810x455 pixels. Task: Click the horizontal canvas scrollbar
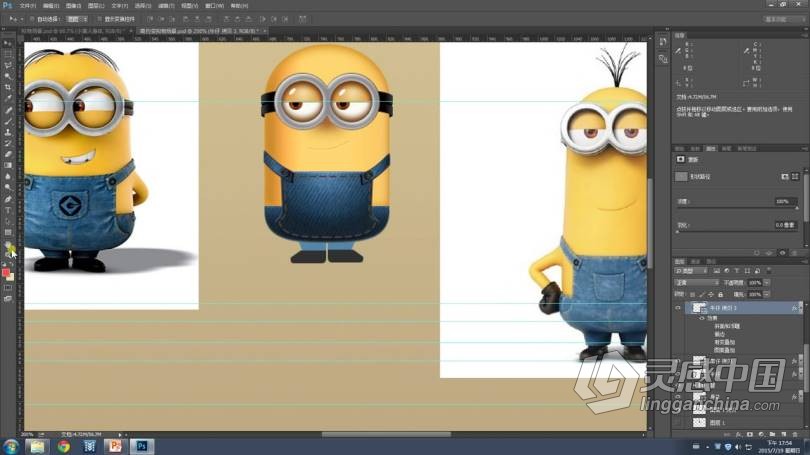click(x=386, y=434)
